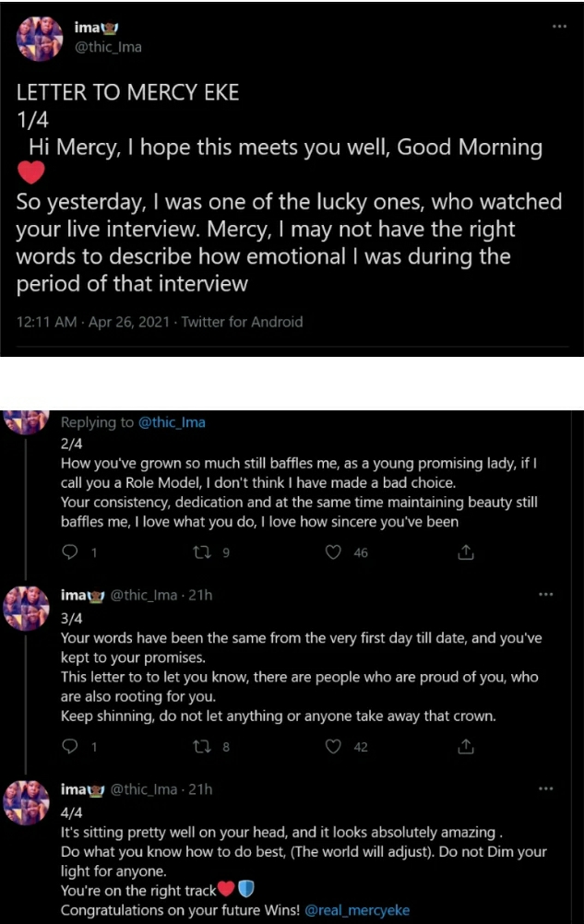Open the @real_mercyeke mention link
Image resolution: width=584 pixels, height=924 pixels.
point(357,910)
